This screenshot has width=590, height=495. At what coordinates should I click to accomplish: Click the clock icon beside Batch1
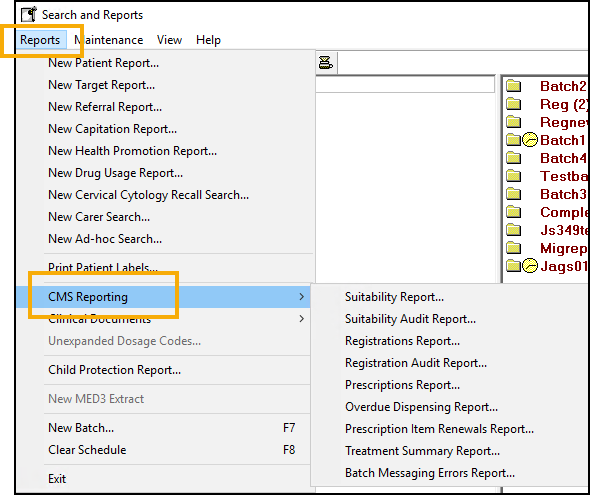point(530,140)
